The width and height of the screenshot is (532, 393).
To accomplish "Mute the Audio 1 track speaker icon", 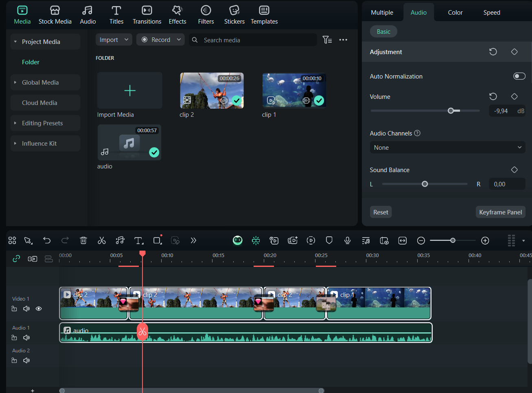I will tap(26, 337).
